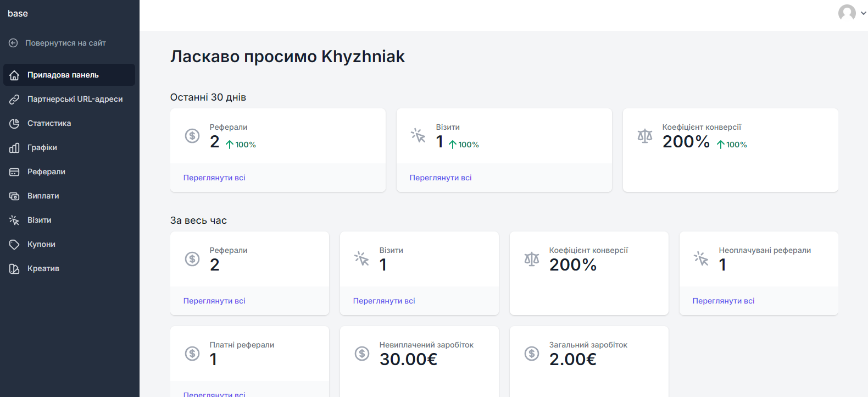Click the swatch icon for Креатив
The height and width of the screenshot is (397, 868).
tap(14, 268)
